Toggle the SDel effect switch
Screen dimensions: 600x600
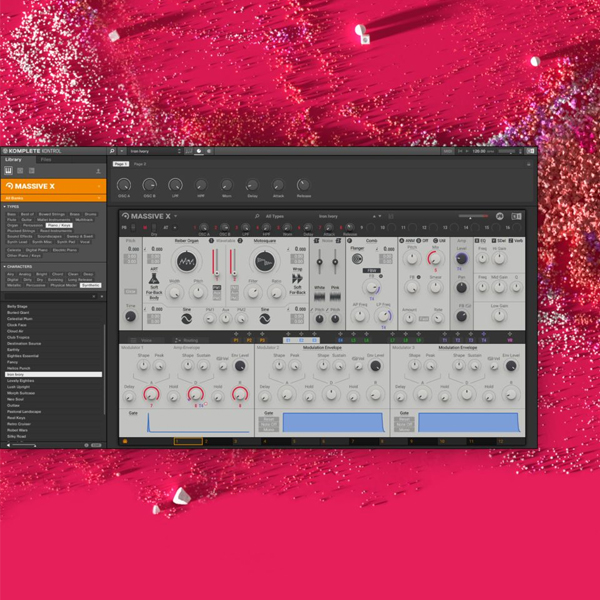(x=494, y=241)
